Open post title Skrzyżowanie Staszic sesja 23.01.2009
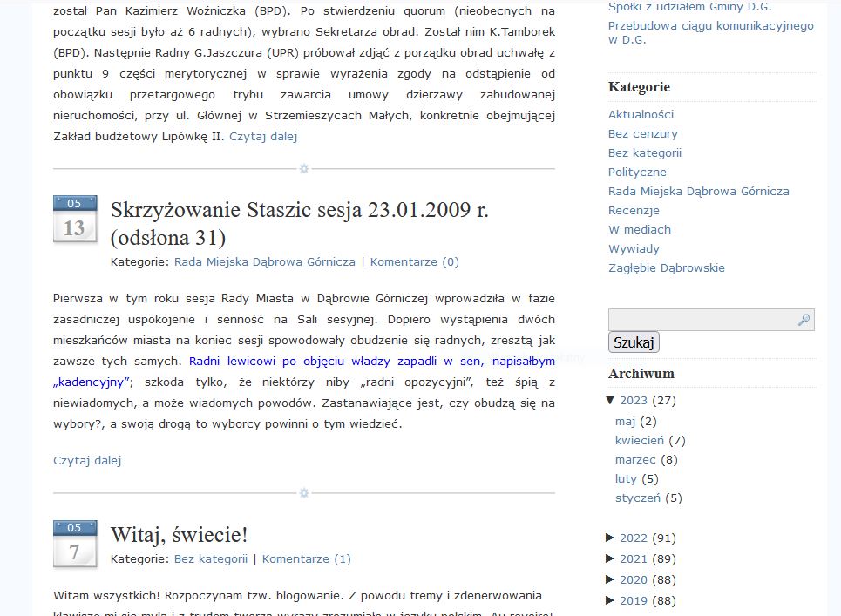The height and width of the screenshot is (616, 841). coord(299,224)
